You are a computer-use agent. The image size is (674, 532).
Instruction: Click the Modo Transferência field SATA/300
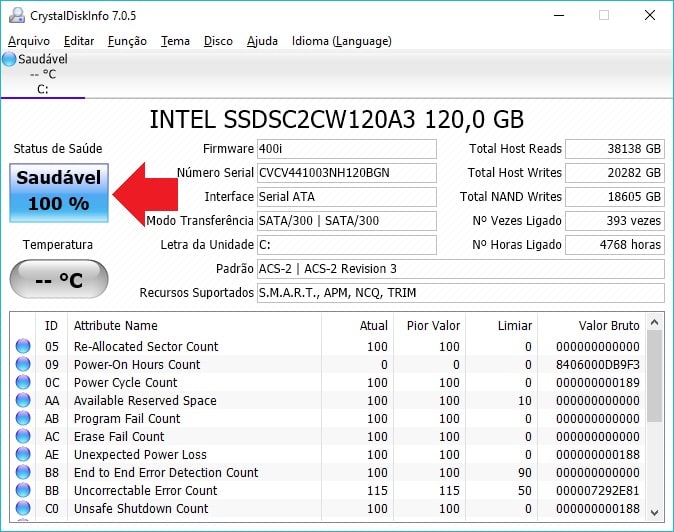(347, 221)
